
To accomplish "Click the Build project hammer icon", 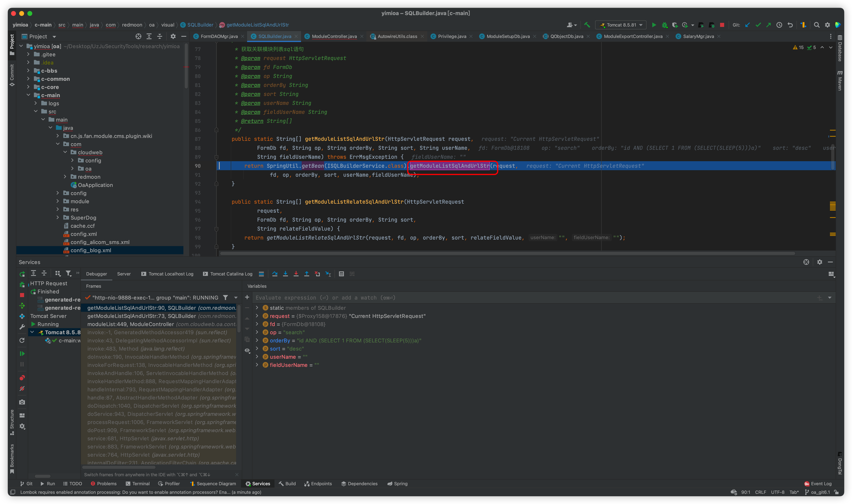I will tap(587, 25).
